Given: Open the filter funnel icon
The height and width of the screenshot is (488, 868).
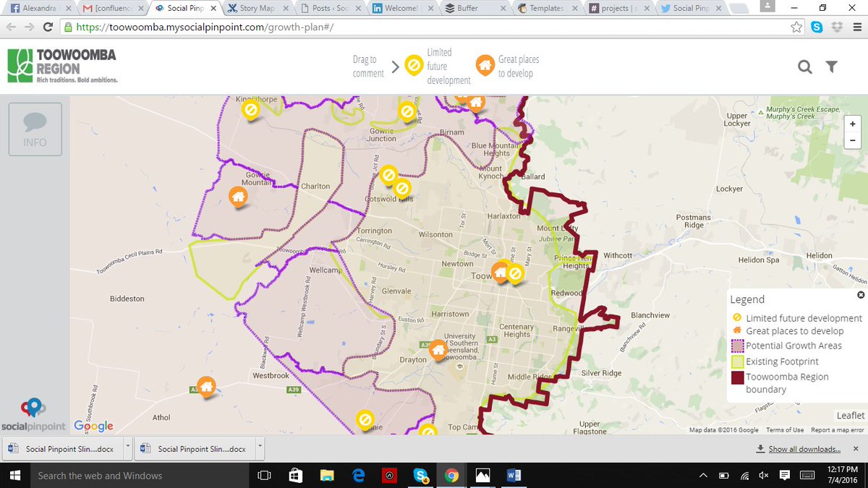Looking at the screenshot, I should point(832,67).
